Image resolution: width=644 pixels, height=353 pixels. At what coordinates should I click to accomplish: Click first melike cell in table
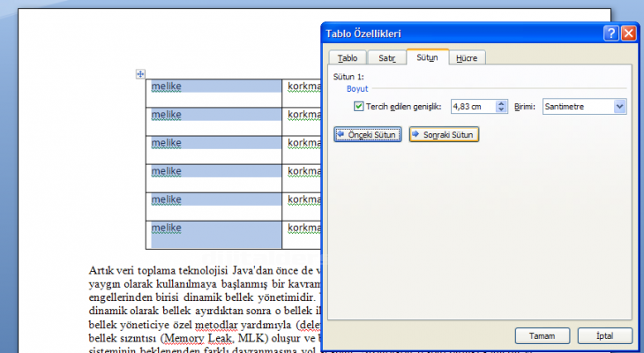coord(214,86)
